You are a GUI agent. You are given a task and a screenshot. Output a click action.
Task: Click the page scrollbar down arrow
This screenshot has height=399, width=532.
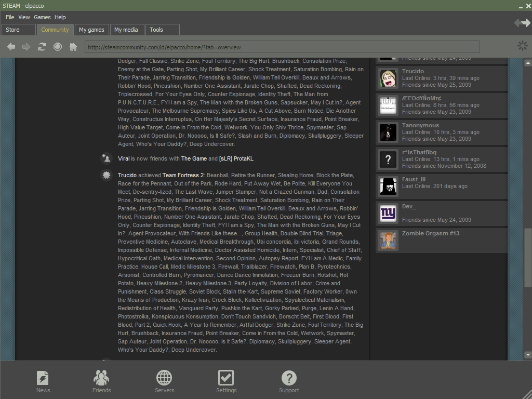click(x=528, y=355)
